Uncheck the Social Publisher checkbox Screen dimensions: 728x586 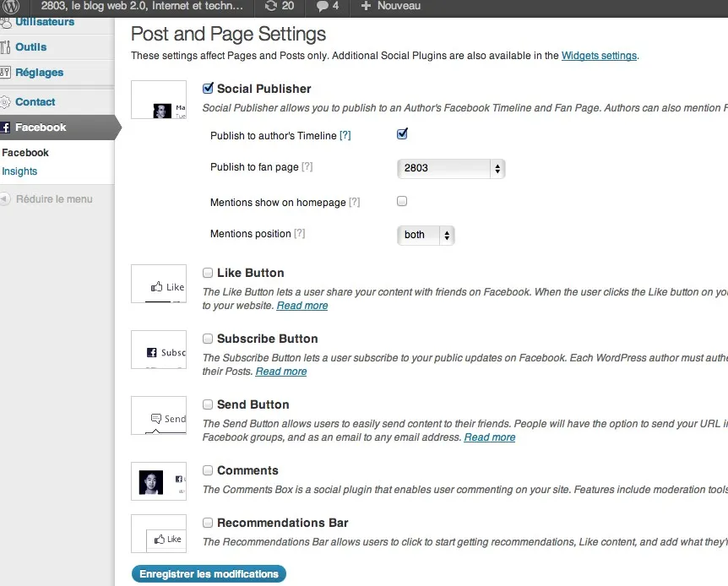coord(208,88)
